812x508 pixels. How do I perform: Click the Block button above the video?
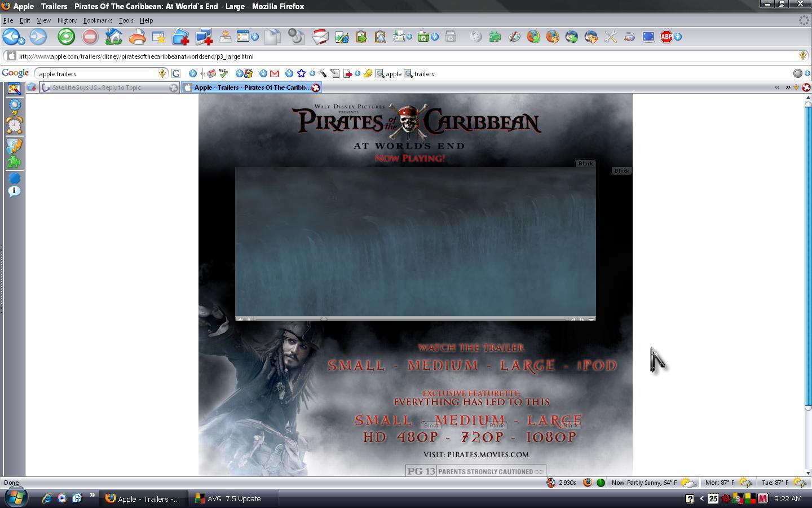pos(585,163)
